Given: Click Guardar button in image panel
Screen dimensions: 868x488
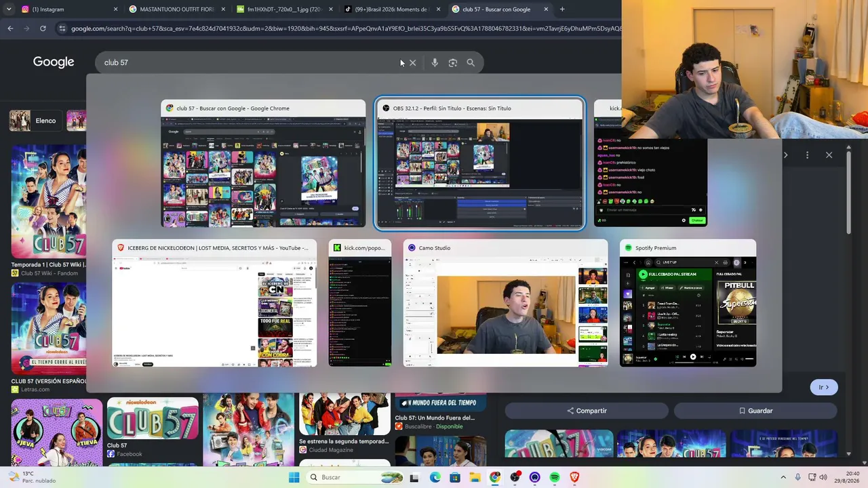Looking at the screenshot, I should (755, 411).
